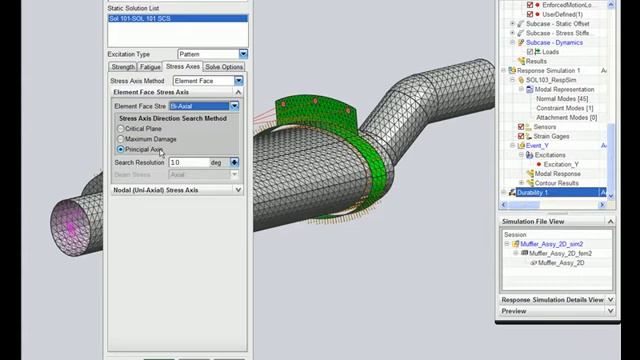640x360 pixels.
Task: Toggle the EnforcedMotionLo checkbox
Action: coord(530,5)
